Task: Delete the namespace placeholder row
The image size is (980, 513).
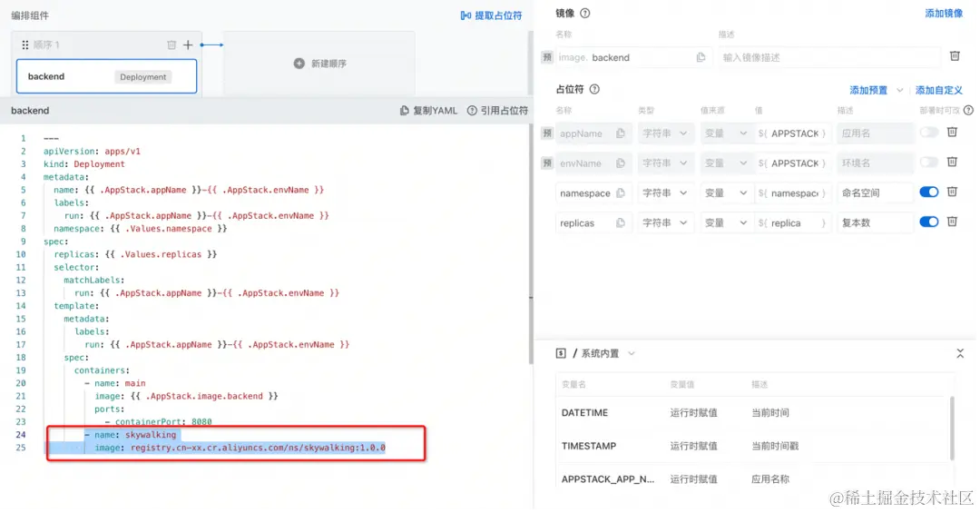Action: pyautogui.click(x=953, y=192)
